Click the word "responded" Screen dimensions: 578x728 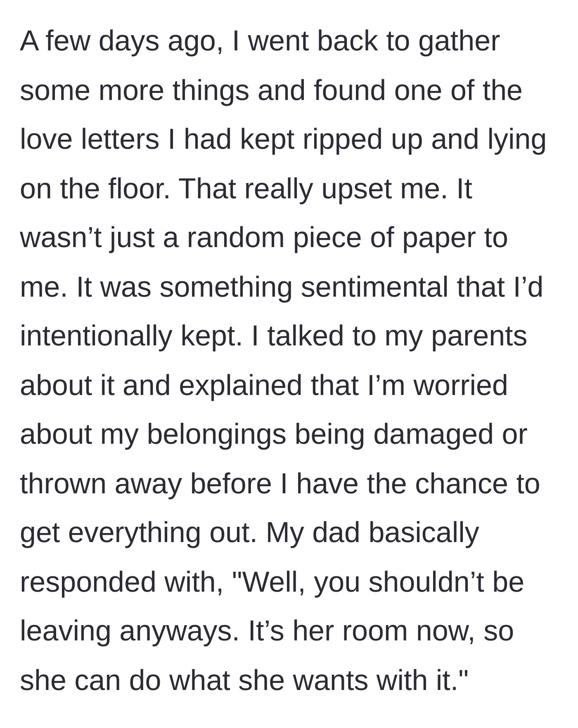(x=88, y=583)
